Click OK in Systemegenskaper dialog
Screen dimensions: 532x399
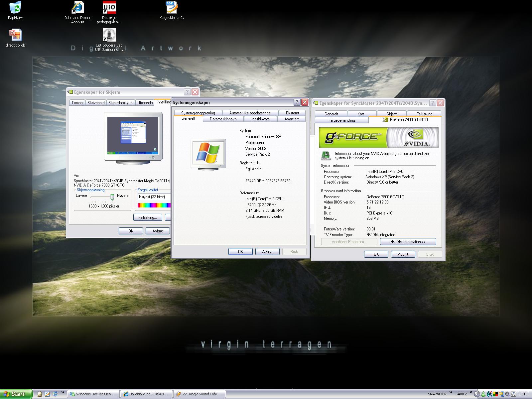point(240,252)
